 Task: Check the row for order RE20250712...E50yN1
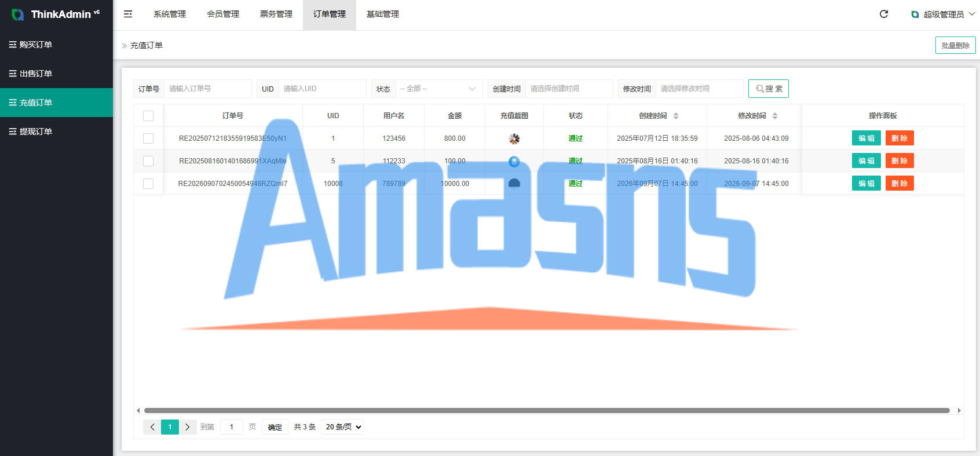point(148,138)
